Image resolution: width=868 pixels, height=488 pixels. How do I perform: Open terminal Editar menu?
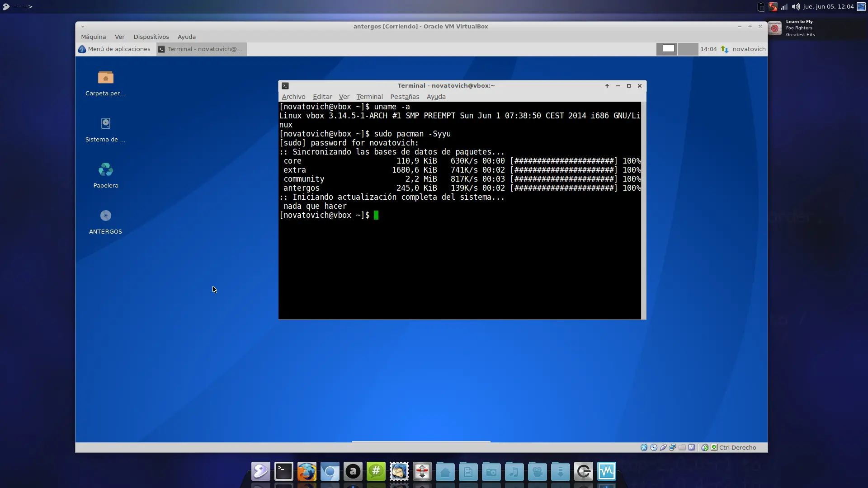click(322, 97)
